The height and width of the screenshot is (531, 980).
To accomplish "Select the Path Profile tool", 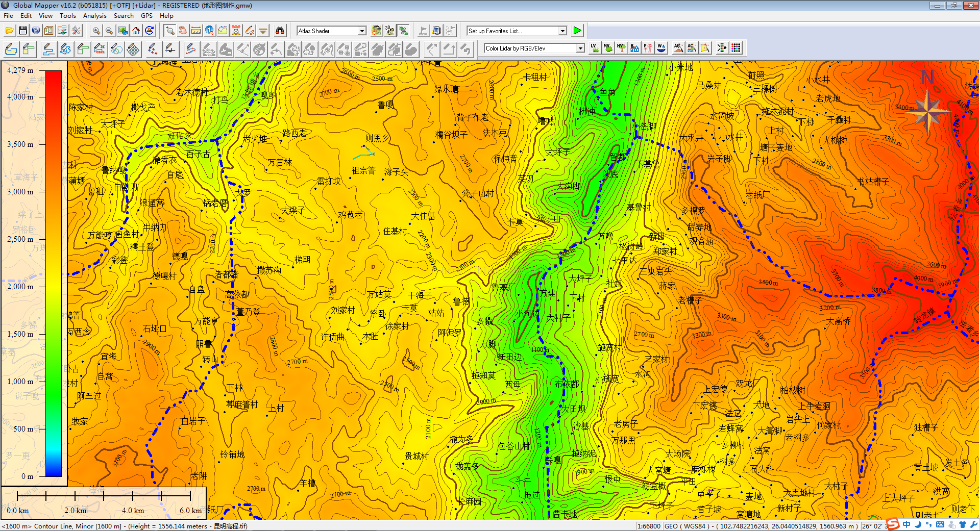I will [223, 31].
